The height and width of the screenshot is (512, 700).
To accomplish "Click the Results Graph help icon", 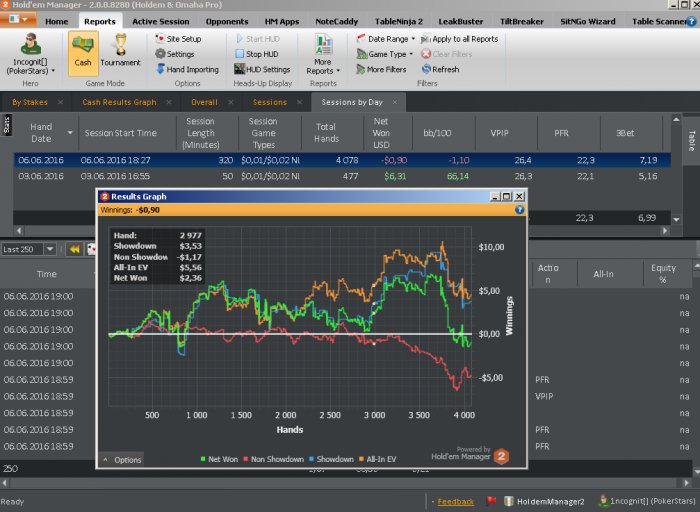I will (519, 210).
